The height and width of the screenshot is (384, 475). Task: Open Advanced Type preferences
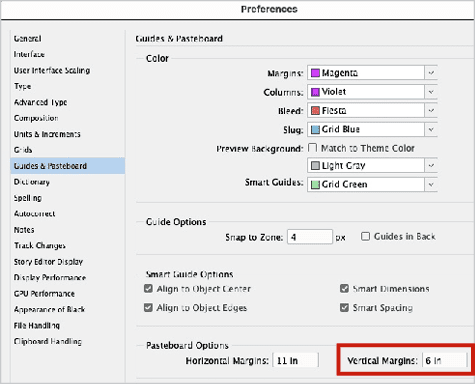point(40,102)
